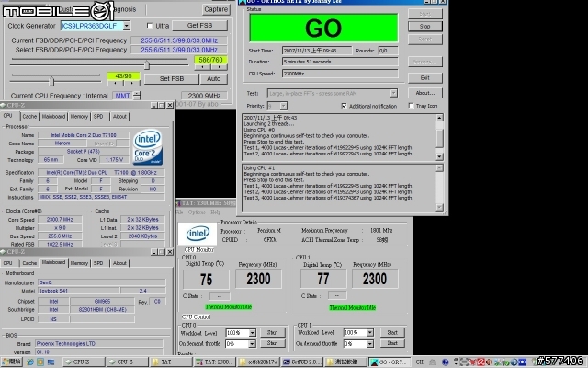Stop the ORTHOS stress test
Viewport: 588px width, 368px height.
424,27
